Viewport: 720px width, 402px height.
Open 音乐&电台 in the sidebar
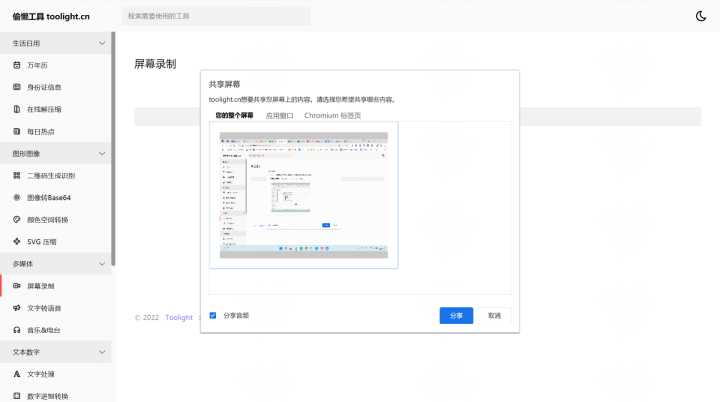point(44,330)
